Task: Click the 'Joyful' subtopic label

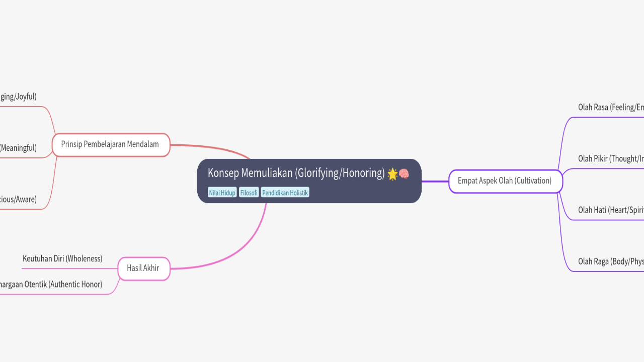Action: point(18,96)
